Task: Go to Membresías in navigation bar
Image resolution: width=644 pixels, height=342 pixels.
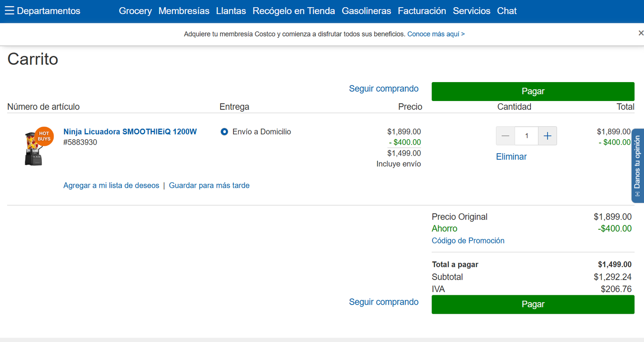Action: (184, 11)
